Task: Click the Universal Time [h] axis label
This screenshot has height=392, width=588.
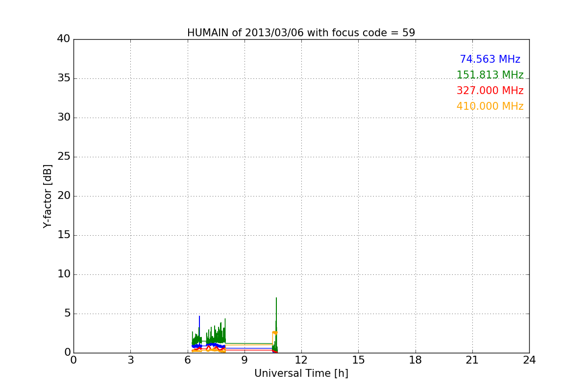Action: pos(301,373)
